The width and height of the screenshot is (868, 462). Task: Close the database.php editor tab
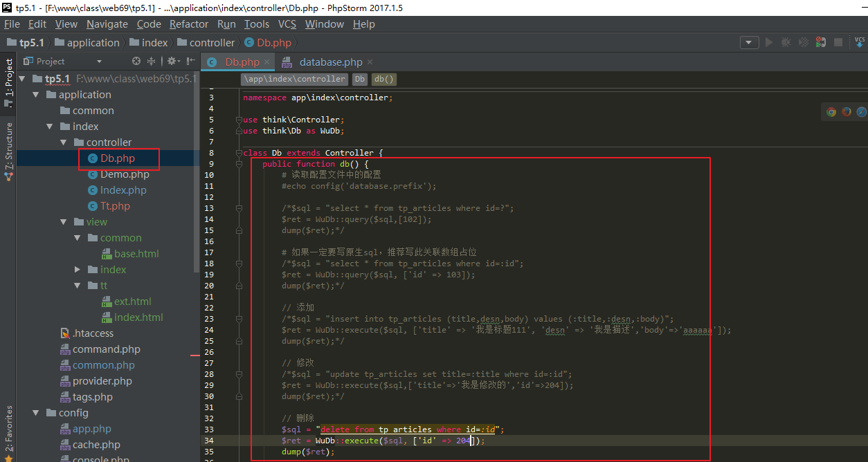370,62
